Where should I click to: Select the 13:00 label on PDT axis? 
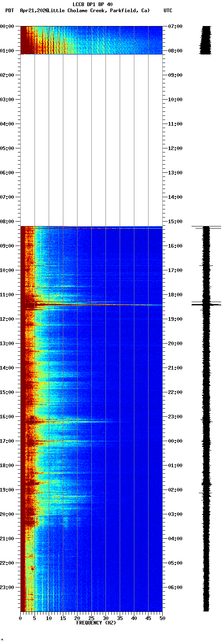tap(7, 344)
